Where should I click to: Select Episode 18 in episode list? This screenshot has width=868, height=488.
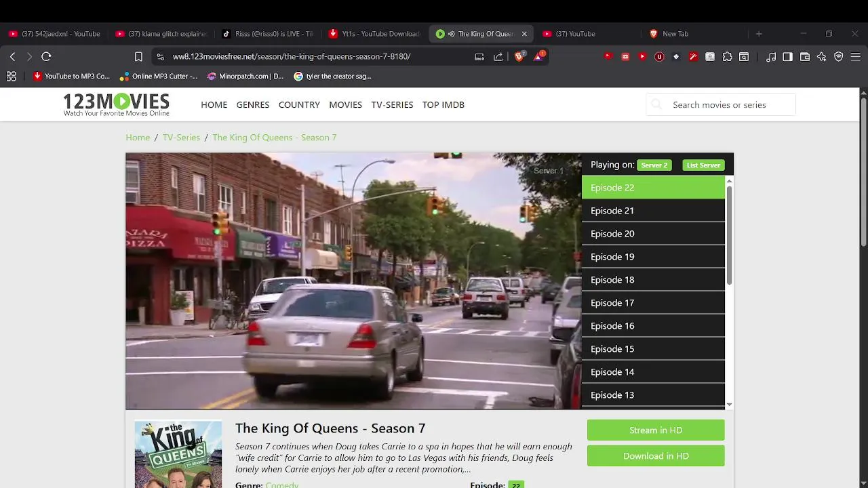coord(653,279)
